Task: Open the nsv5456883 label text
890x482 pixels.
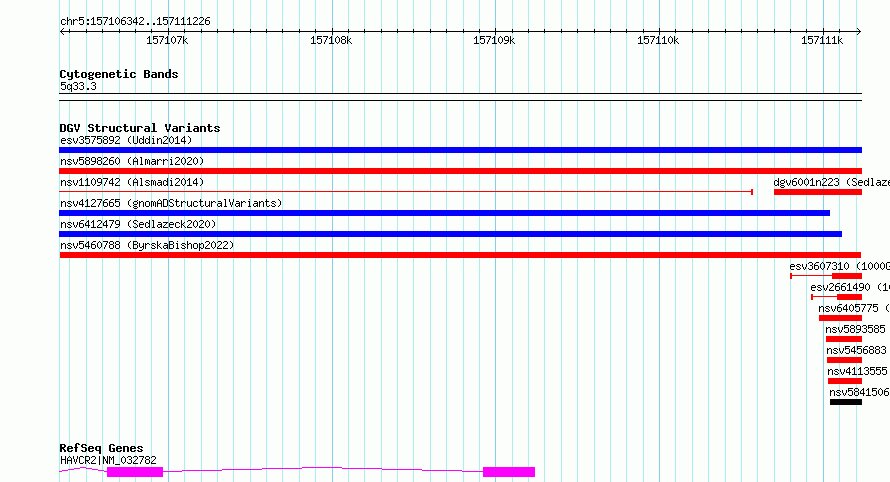Action: [857, 350]
